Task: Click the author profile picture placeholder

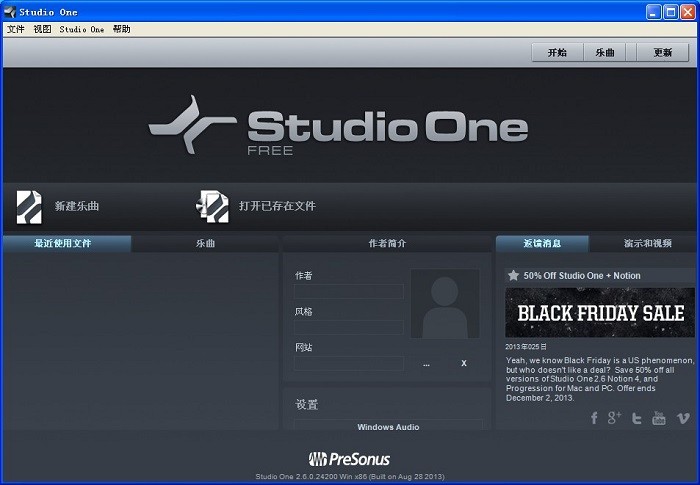Action: coord(445,303)
